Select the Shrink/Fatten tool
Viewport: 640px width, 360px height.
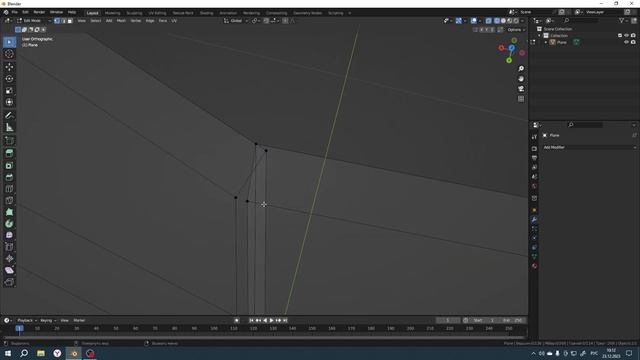pos(9,258)
